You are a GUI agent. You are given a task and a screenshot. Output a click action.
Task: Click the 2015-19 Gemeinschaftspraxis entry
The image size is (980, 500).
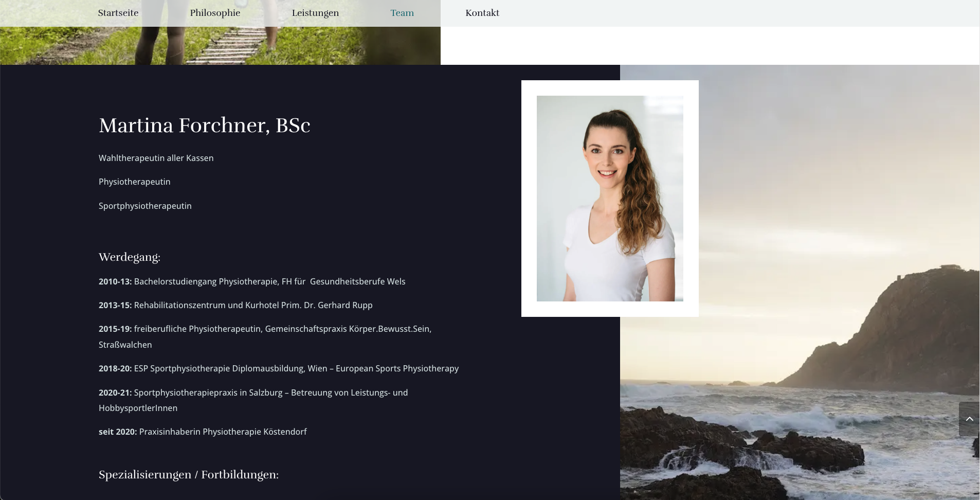coord(264,329)
